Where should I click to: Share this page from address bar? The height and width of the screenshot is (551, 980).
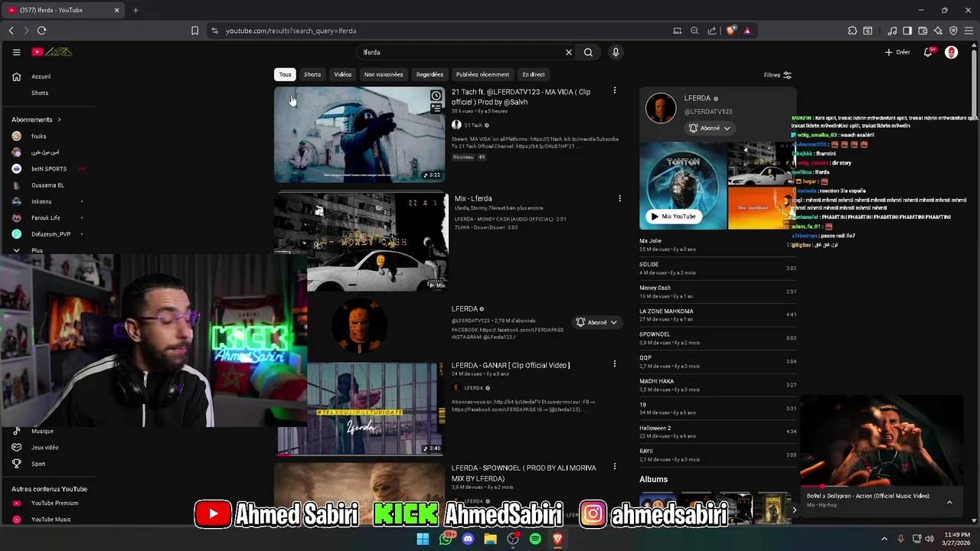[x=712, y=31]
